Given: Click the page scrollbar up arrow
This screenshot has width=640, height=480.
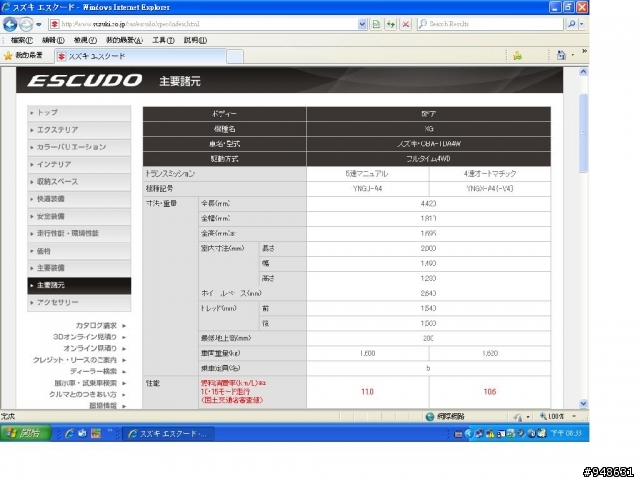Looking at the screenshot, I should [583, 72].
